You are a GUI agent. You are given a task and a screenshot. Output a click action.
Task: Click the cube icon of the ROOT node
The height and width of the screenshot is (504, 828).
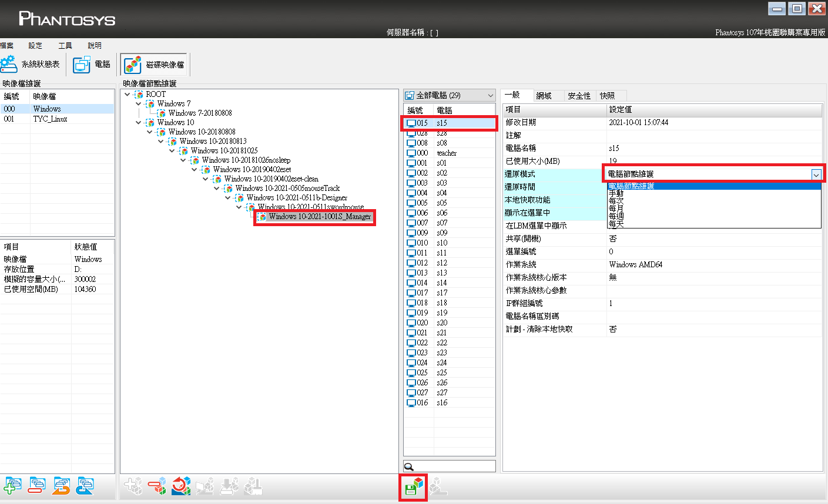pos(139,94)
